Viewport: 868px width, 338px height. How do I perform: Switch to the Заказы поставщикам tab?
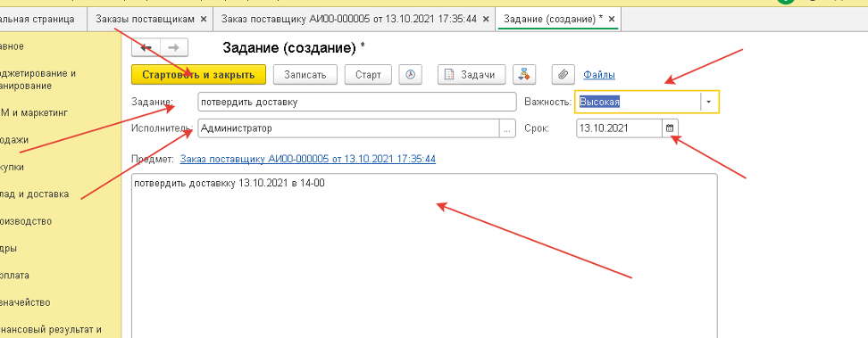coord(145,19)
